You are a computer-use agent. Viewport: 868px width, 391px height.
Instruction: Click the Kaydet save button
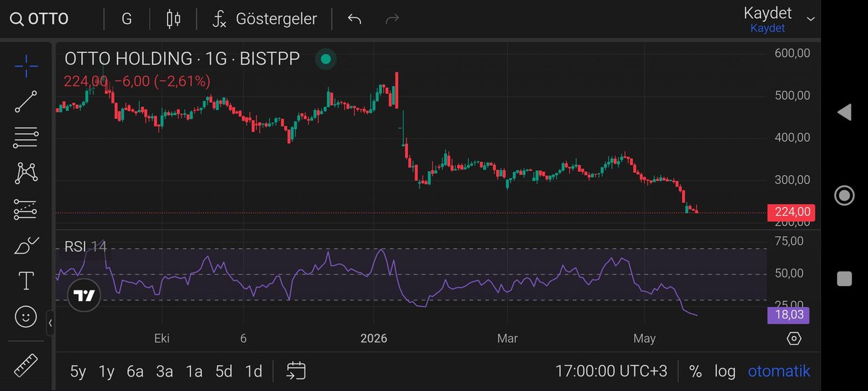pyautogui.click(x=767, y=20)
